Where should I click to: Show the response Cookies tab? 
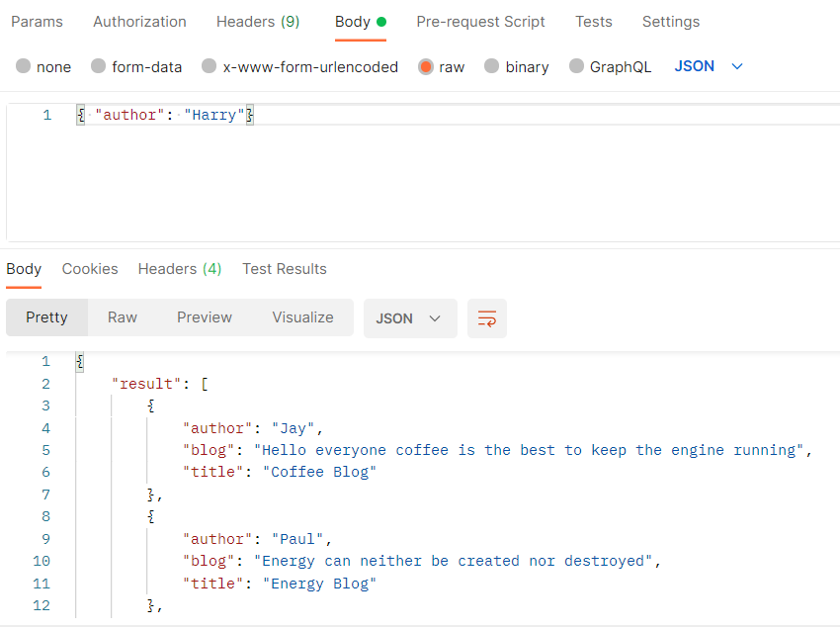90,269
